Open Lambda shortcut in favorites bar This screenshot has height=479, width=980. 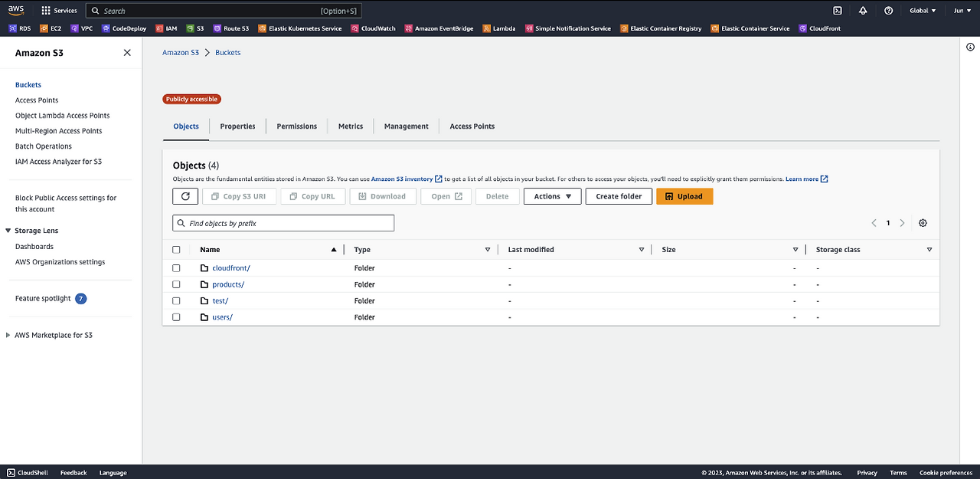(x=499, y=28)
